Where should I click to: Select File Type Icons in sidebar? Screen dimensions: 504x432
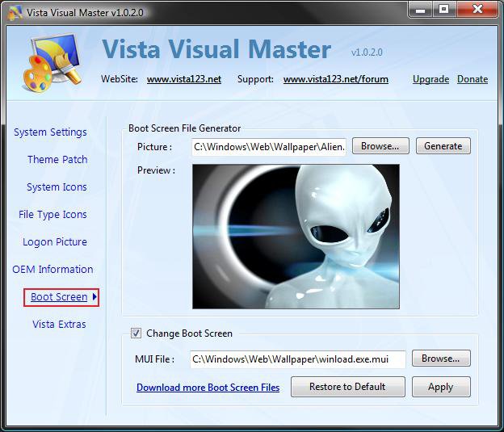52,215
